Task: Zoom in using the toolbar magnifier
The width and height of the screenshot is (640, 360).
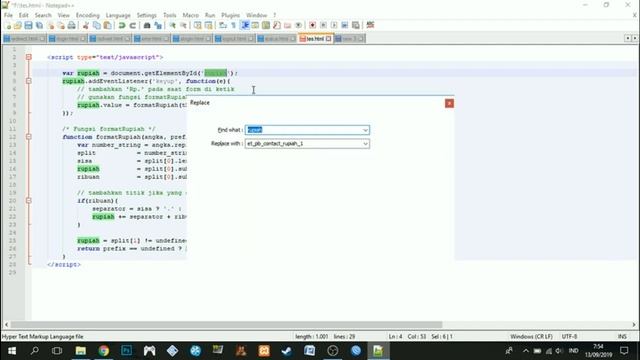Action: (x=172, y=25)
